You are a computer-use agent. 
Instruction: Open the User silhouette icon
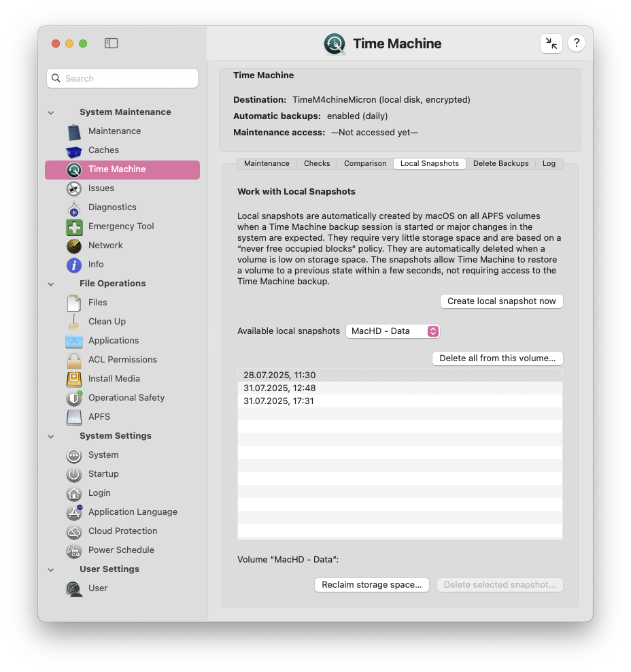coord(74,588)
